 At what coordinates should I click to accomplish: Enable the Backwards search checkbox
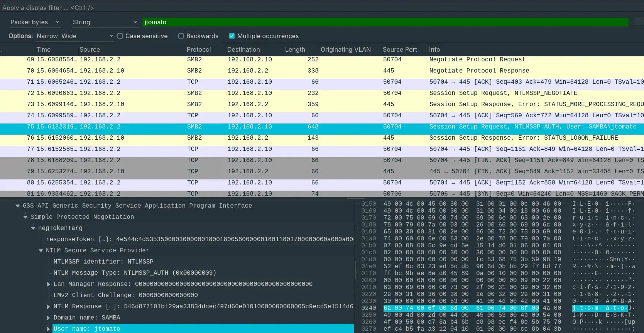click(x=181, y=36)
